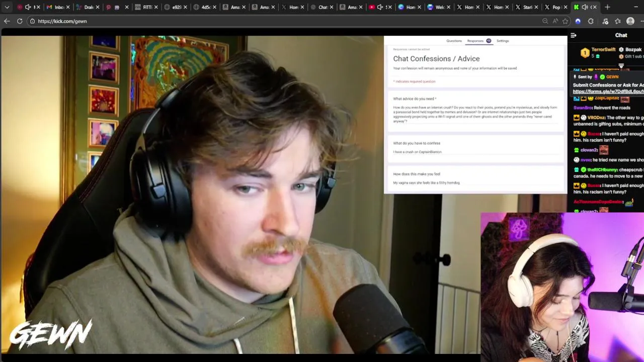Viewport: 644px width, 362px height.
Task: Click the 'How does this make you feel' question
Action: pyautogui.click(x=417, y=174)
